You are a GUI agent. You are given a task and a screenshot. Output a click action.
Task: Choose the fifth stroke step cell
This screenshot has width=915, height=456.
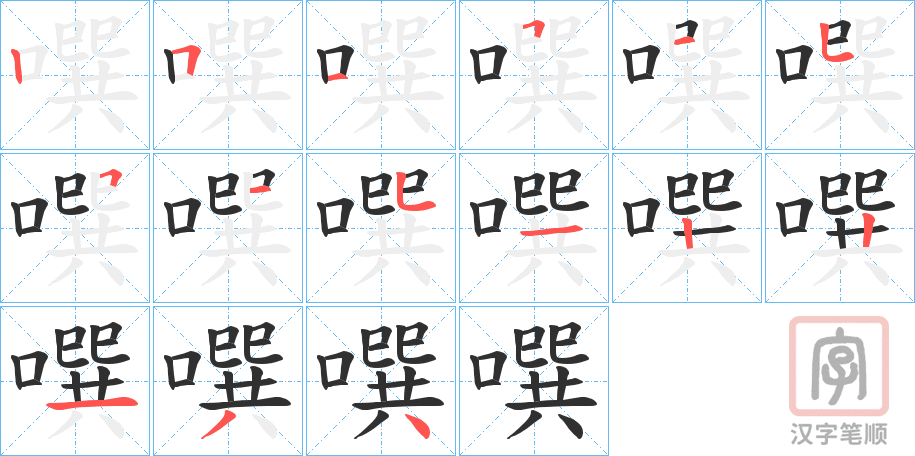click(x=687, y=75)
